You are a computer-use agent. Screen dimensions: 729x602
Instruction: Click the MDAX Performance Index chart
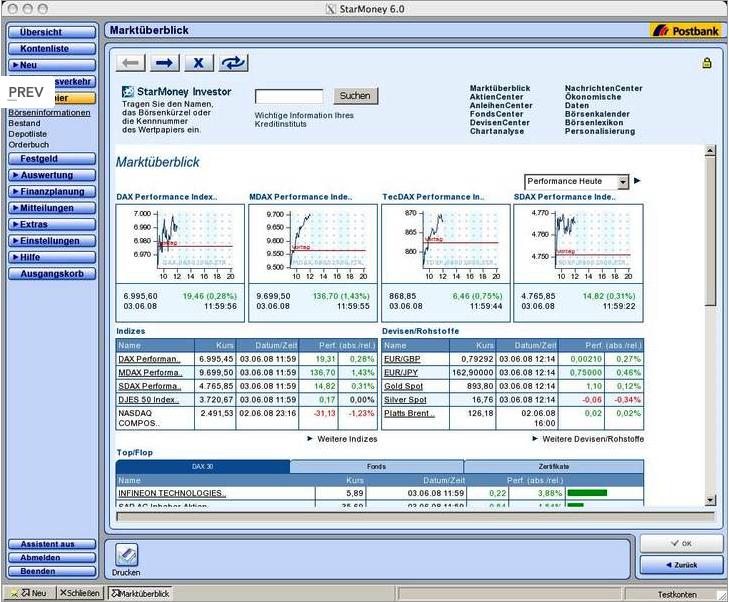pyautogui.click(x=313, y=244)
